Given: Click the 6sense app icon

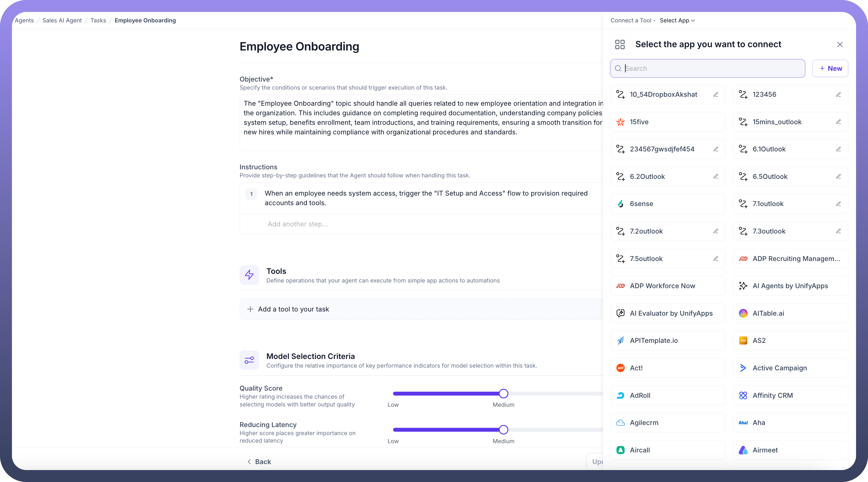Looking at the screenshot, I should click(x=620, y=204).
